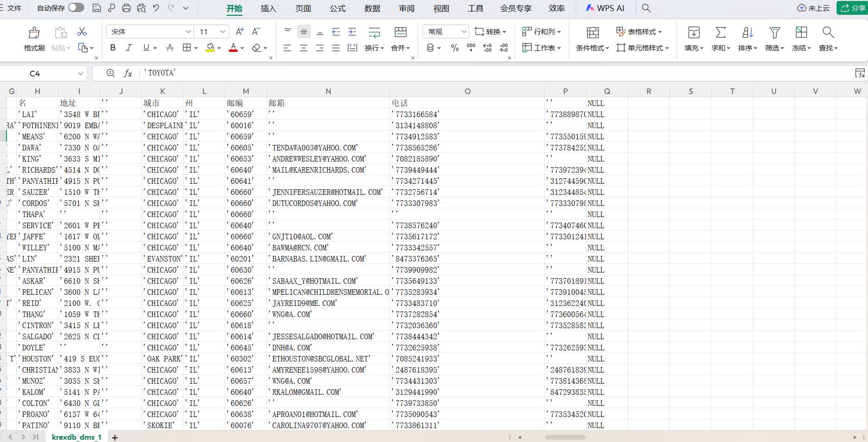Screen dimensions: 868x442
Task: Click the Fill (填充) icon
Action: pos(694,32)
